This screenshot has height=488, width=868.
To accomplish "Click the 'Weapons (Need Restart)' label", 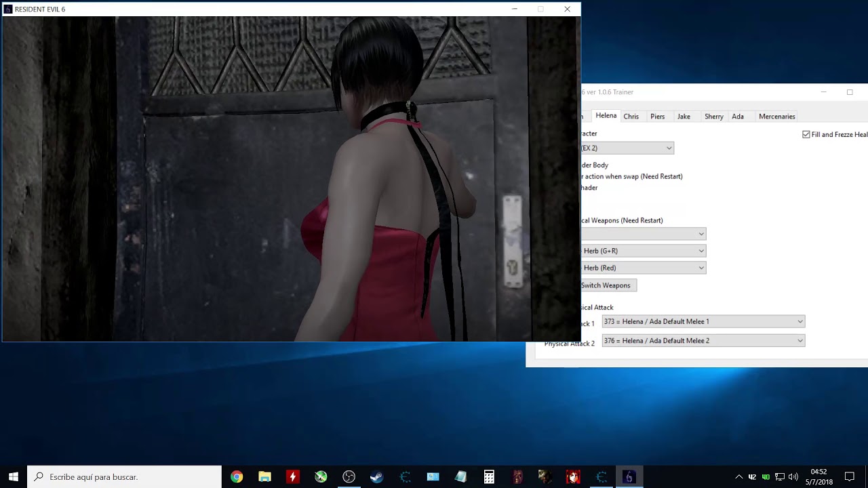I will (627, 220).
